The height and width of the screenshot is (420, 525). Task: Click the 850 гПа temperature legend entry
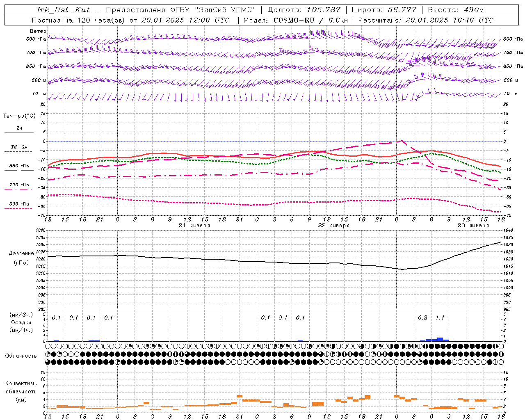(x=19, y=166)
